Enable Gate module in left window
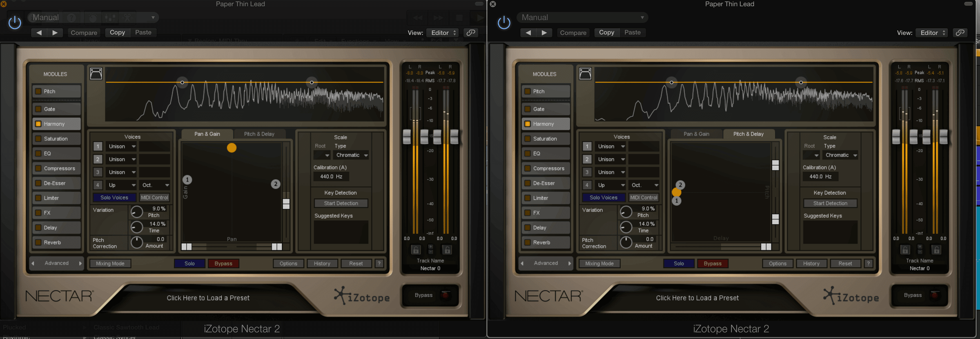980x339 pixels. [x=38, y=109]
